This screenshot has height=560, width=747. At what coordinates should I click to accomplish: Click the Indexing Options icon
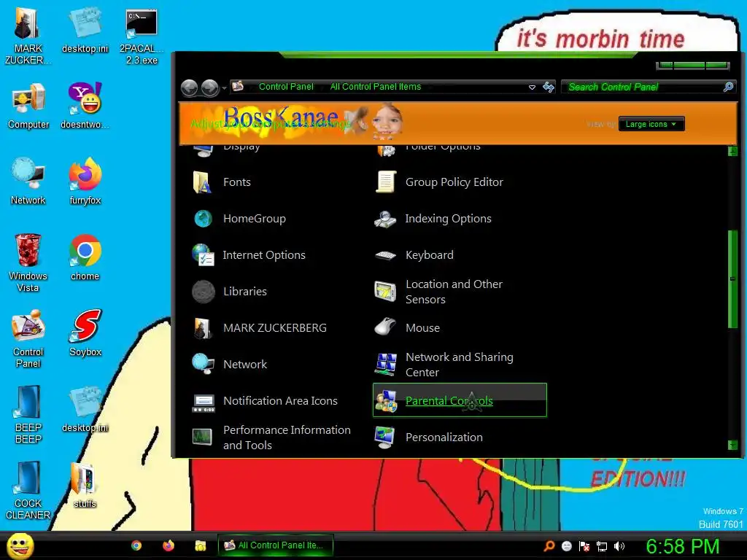(x=385, y=219)
